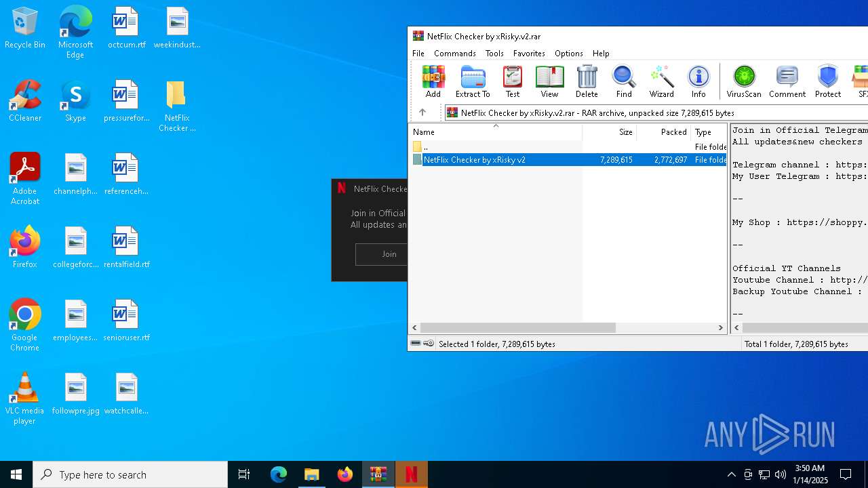Screen dimensions: 868x488
Task: Select the Microsoft Edge desktop shortcut
Action: (75, 32)
